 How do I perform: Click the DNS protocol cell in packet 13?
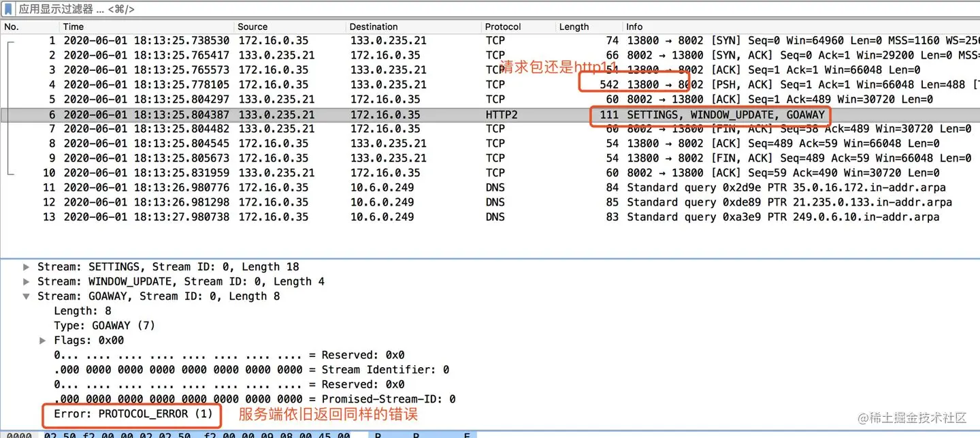(x=495, y=217)
